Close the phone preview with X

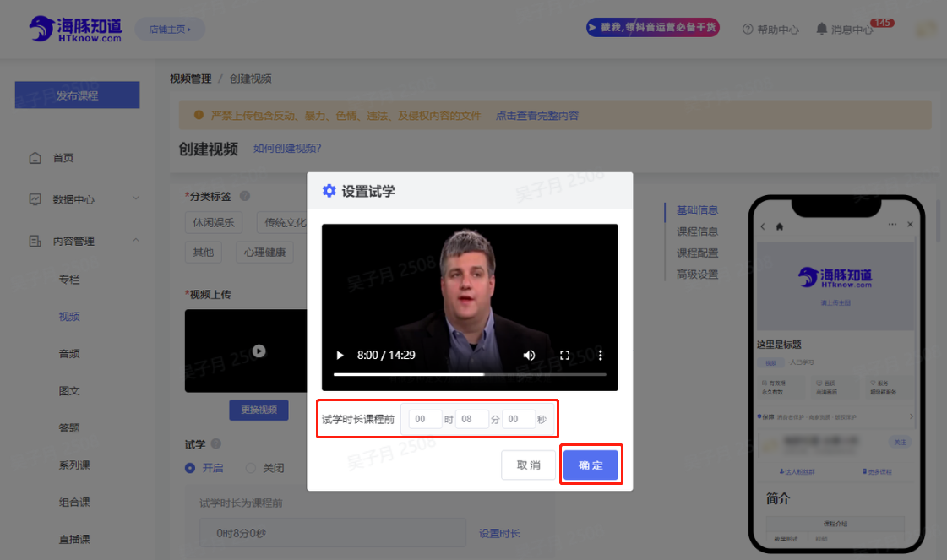910,225
